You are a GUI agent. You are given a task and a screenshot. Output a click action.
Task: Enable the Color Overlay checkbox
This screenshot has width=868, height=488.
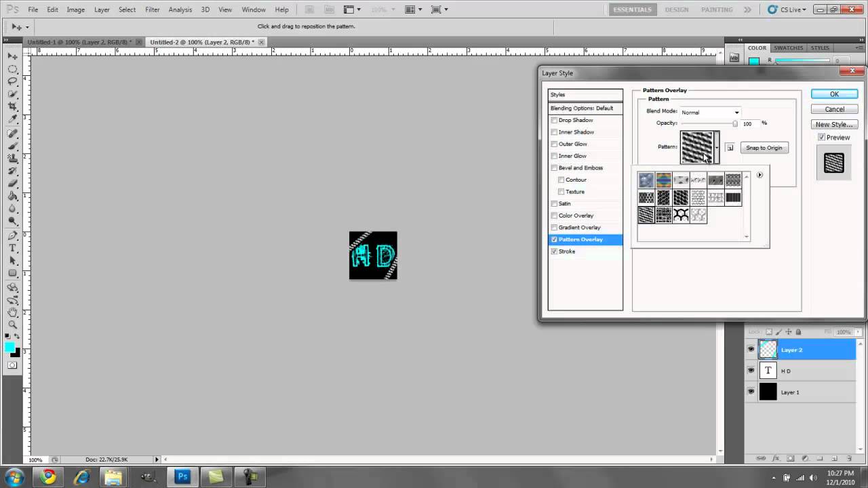(x=554, y=216)
